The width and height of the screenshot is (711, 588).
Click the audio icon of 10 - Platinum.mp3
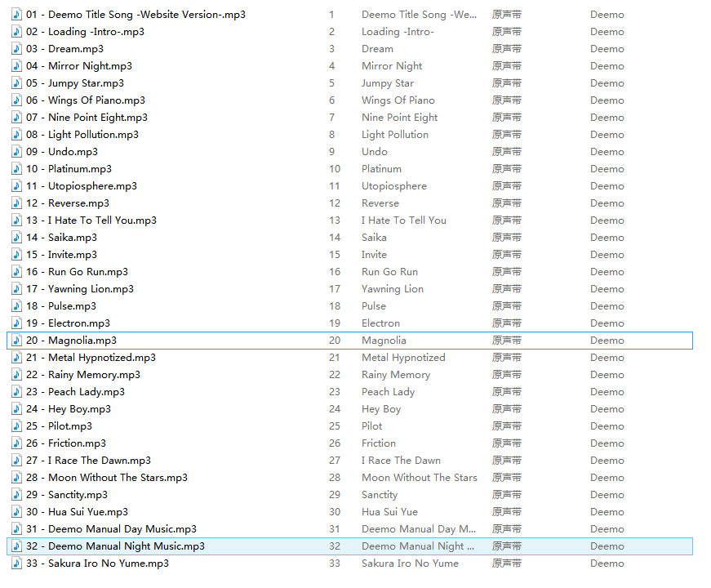point(16,169)
